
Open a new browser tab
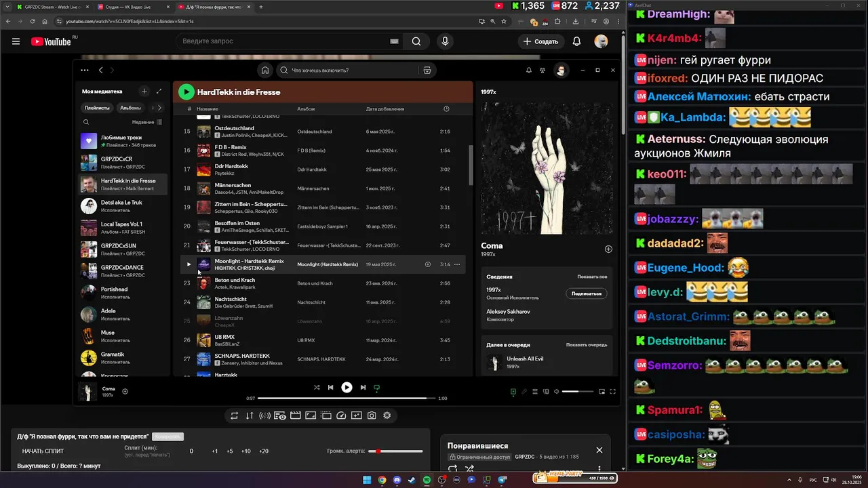click(261, 7)
